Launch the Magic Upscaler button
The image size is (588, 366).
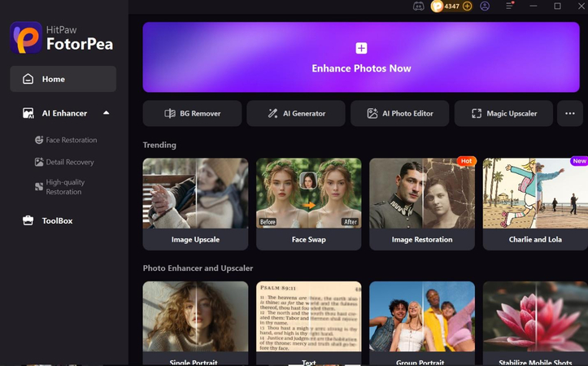[503, 113]
